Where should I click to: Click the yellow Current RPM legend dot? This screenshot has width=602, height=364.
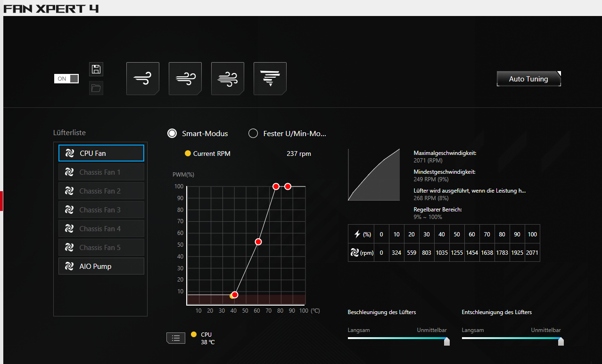[188, 154]
